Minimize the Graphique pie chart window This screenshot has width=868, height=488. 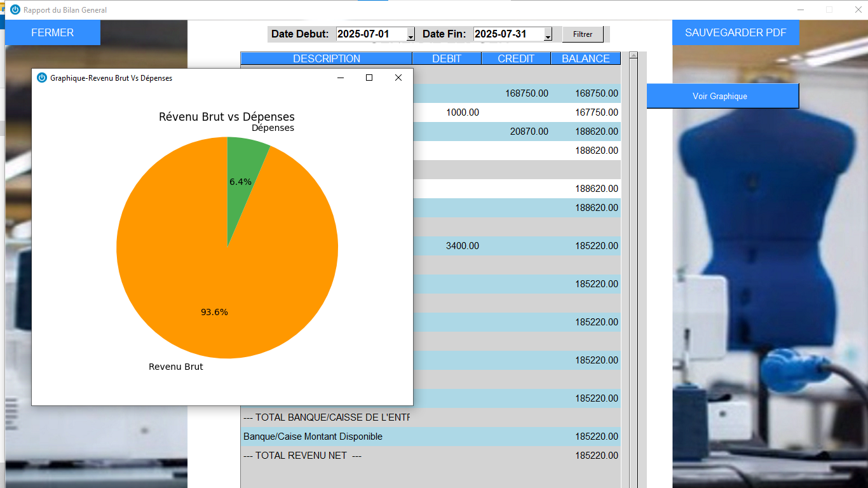coord(341,78)
